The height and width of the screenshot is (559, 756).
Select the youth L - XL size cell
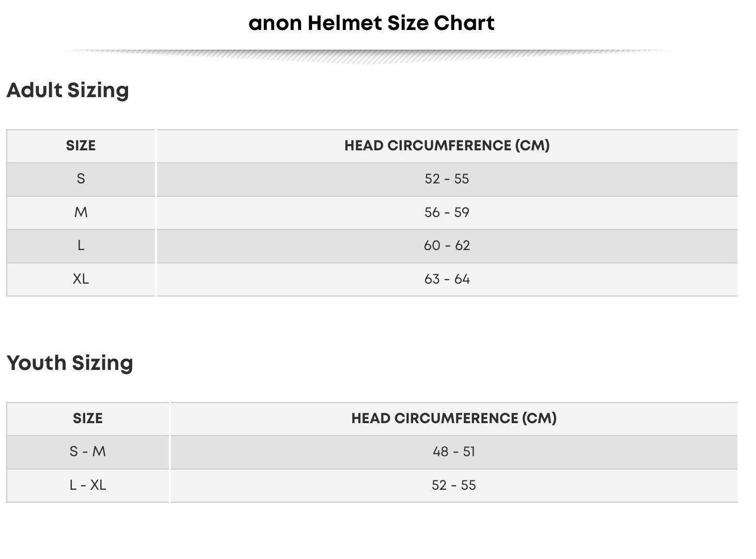tap(88, 486)
